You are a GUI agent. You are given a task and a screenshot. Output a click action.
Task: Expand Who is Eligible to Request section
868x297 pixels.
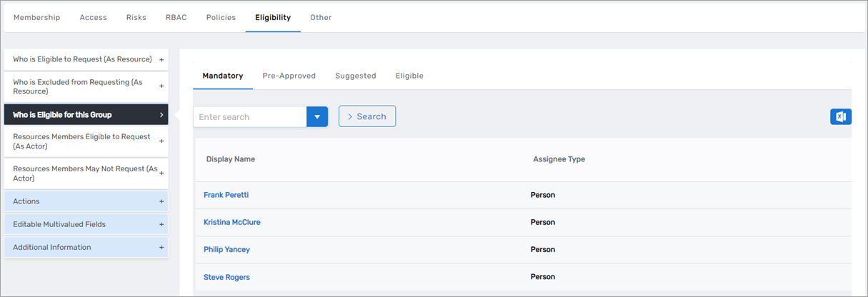click(86, 59)
